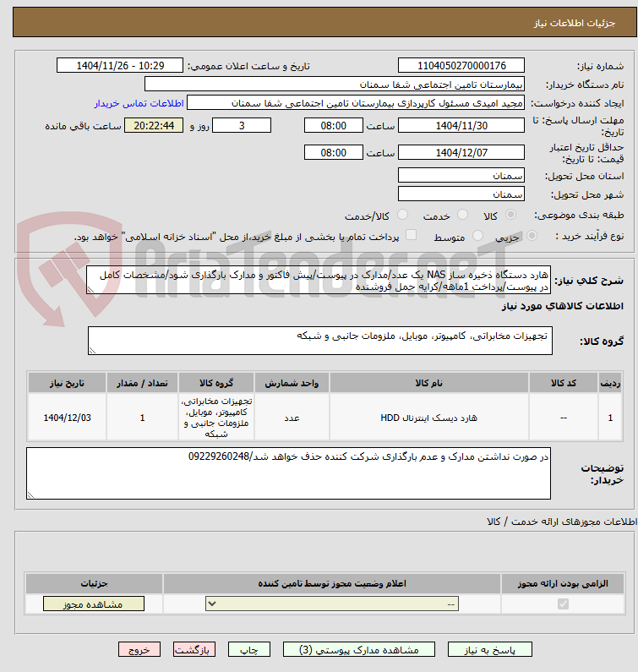The image size is (638, 672).
Task: Click the توضیحات خریدار text area
Action: pos(288,473)
